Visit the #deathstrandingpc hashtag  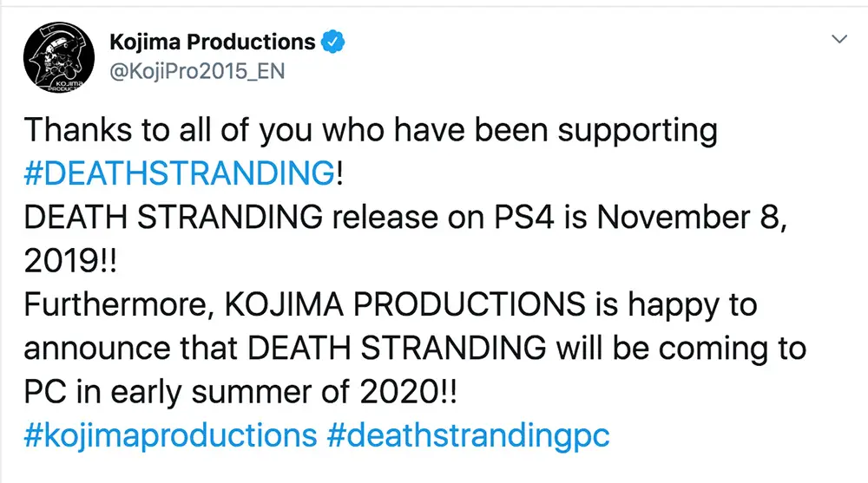468,435
